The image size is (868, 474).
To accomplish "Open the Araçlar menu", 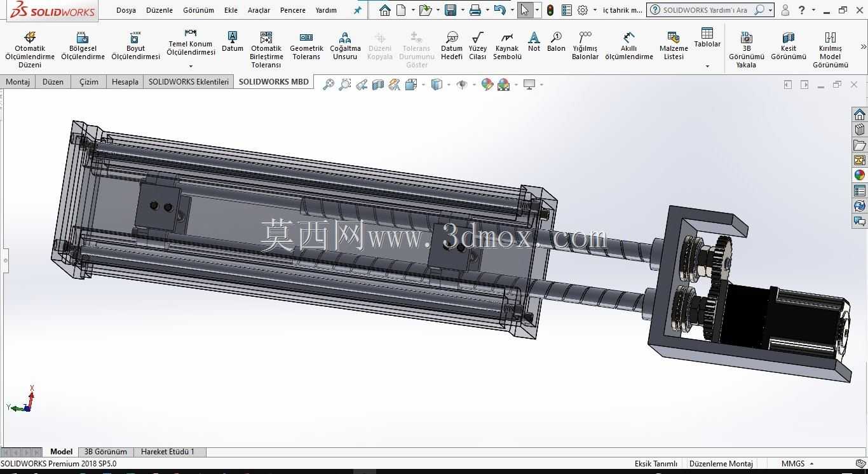I will [259, 10].
